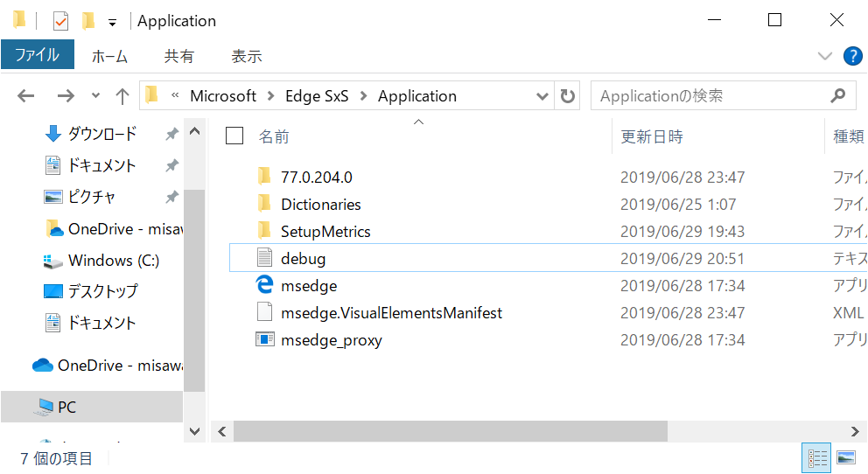Screen dimensions: 868x474
Task: Switch to large icons view
Action: tap(845, 457)
